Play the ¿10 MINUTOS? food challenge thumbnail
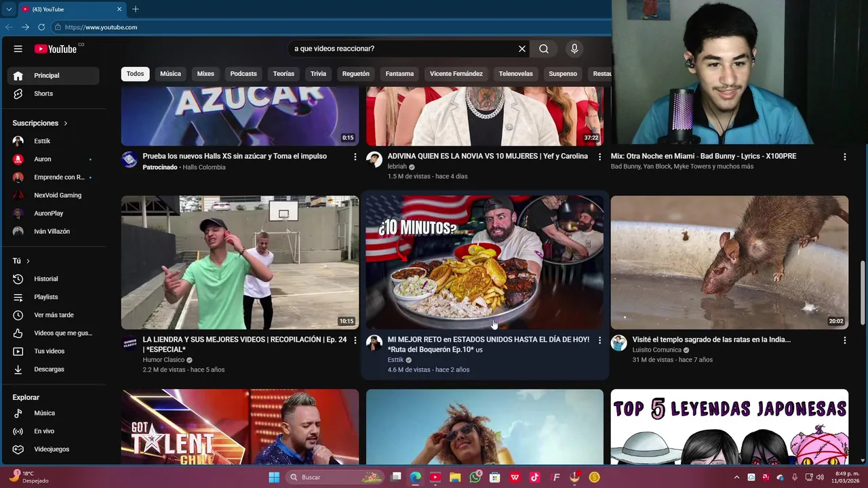 tap(485, 262)
